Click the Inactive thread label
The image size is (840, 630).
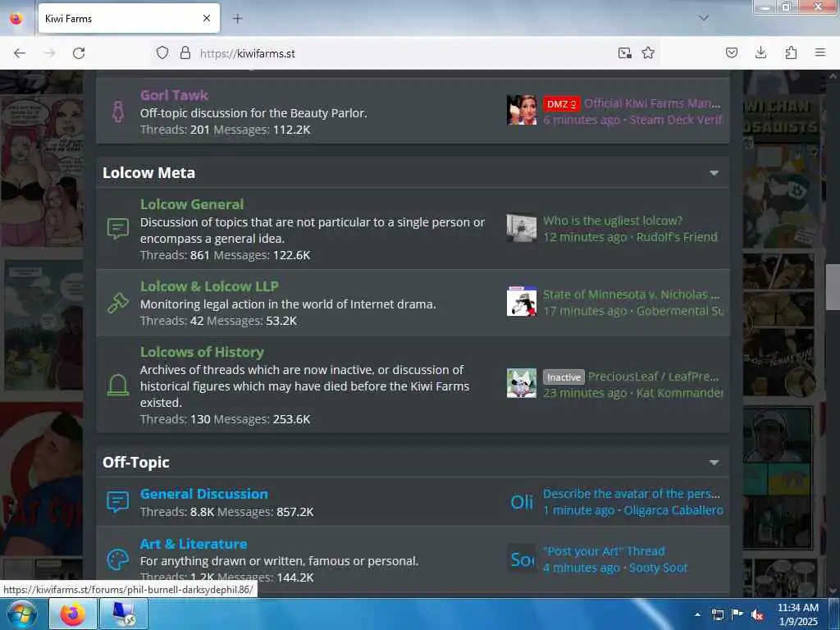[564, 377]
